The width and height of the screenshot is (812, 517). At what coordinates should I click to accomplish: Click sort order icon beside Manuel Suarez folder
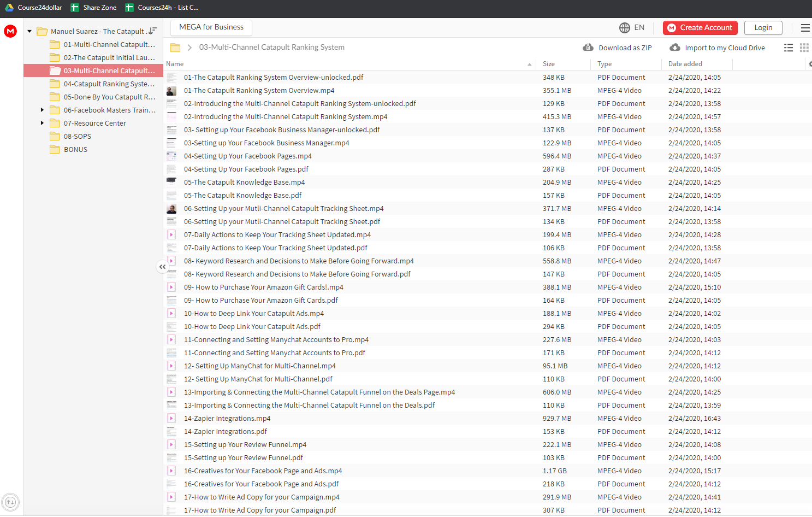tap(153, 31)
